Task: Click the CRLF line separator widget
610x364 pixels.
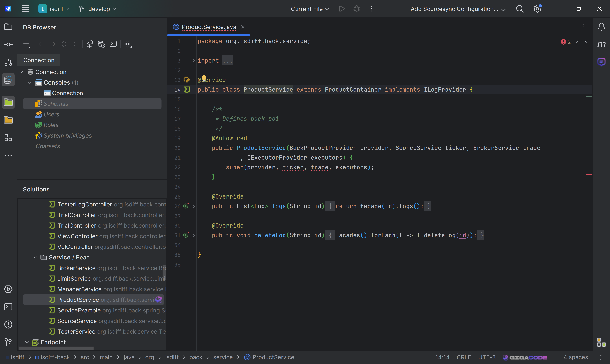Action: [x=464, y=357]
